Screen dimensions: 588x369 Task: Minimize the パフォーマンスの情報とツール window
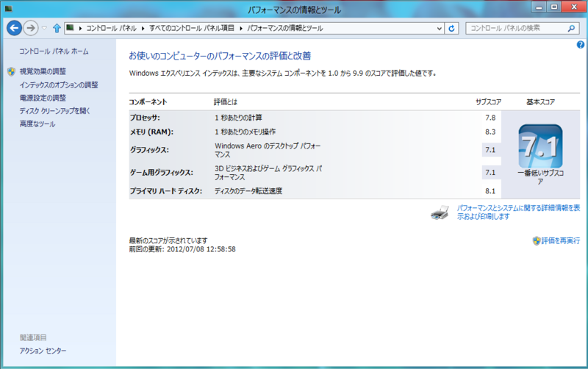[x=539, y=7]
